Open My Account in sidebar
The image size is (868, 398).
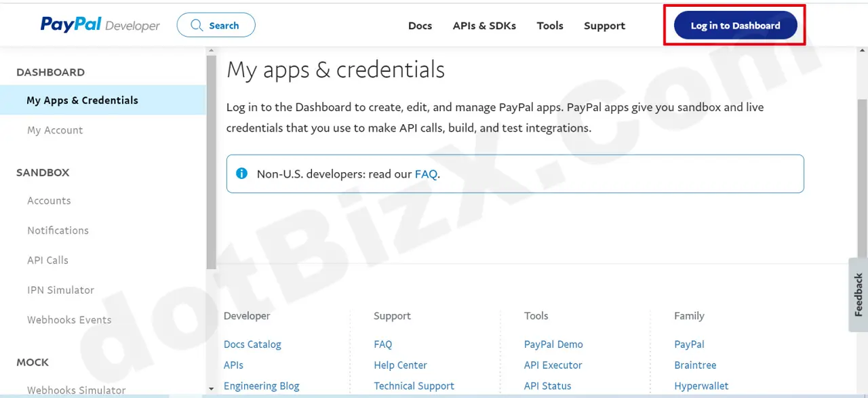pyautogui.click(x=55, y=130)
